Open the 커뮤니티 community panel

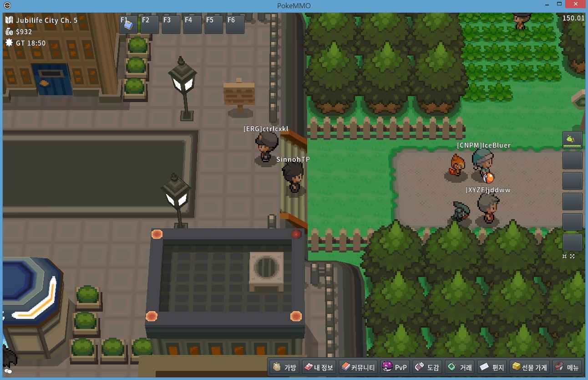(x=358, y=367)
